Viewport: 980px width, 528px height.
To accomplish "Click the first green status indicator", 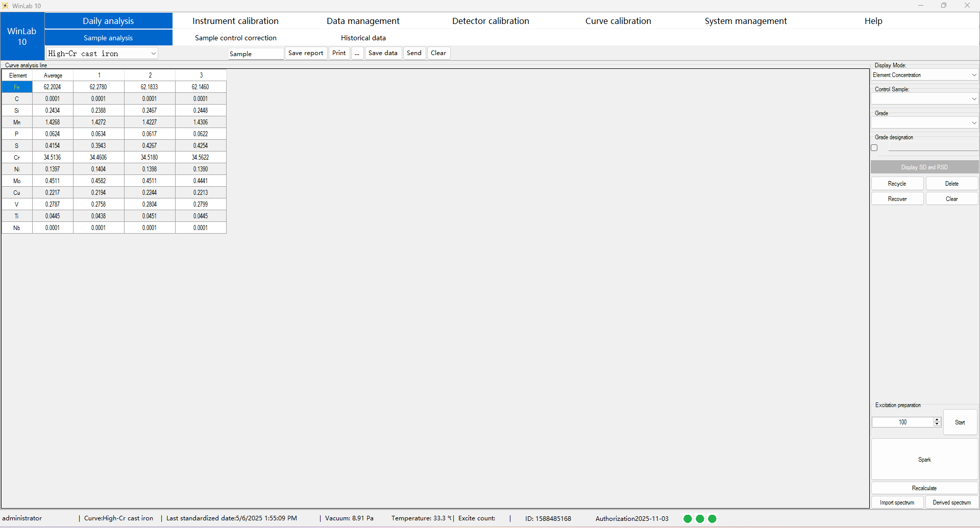I will click(688, 518).
